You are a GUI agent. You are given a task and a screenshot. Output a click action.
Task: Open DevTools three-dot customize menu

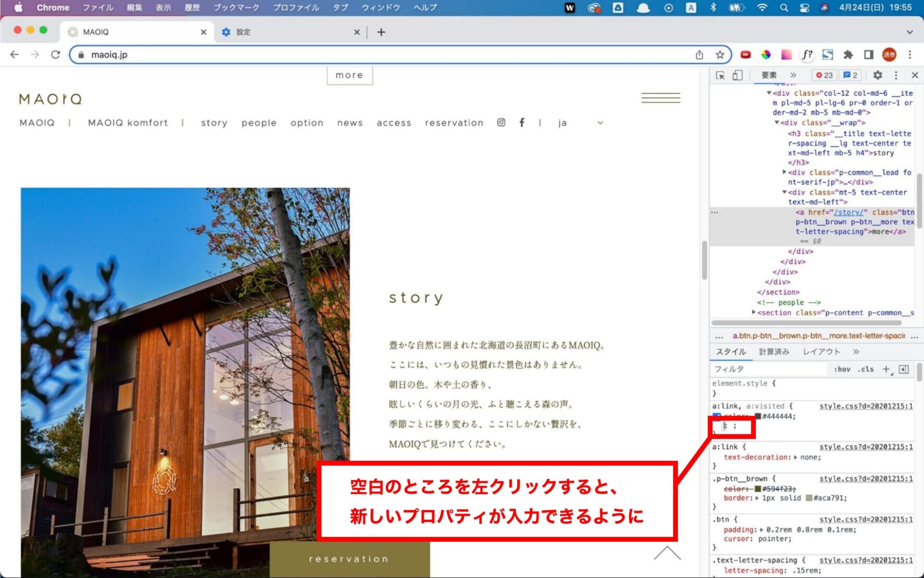[896, 75]
